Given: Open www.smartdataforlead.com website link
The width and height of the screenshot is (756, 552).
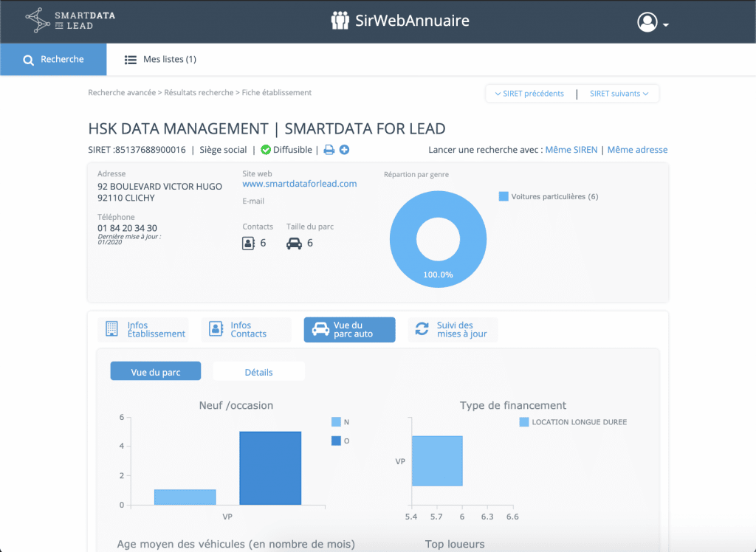Looking at the screenshot, I should point(300,184).
